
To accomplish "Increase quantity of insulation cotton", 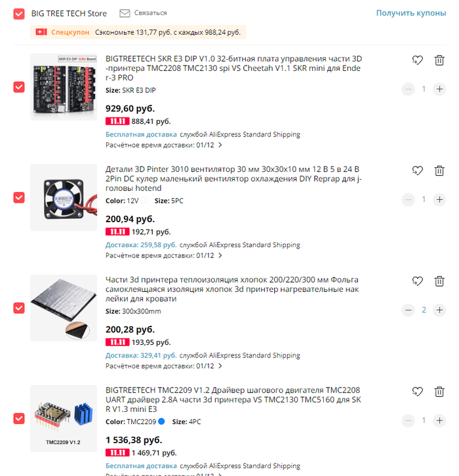I will click(x=439, y=310).
